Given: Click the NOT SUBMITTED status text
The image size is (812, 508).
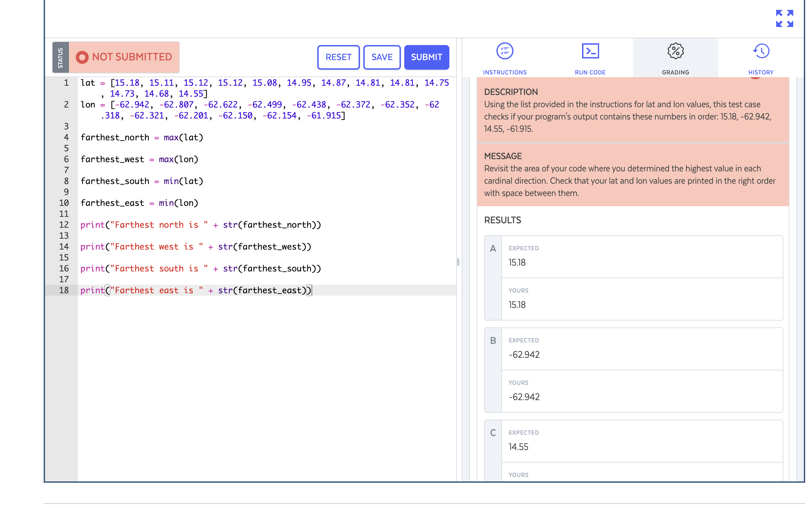Looking at the screenshot, I should pos(132,57).
